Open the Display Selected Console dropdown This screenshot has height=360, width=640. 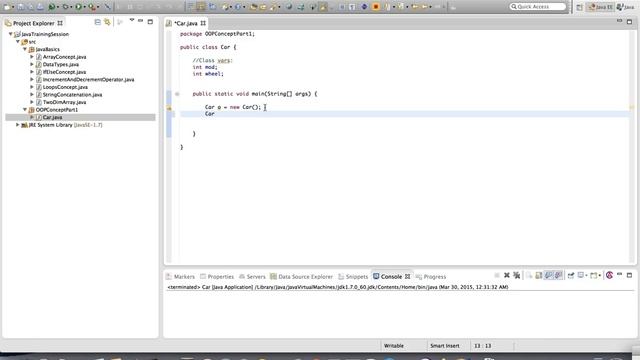(x=587, y=276)
